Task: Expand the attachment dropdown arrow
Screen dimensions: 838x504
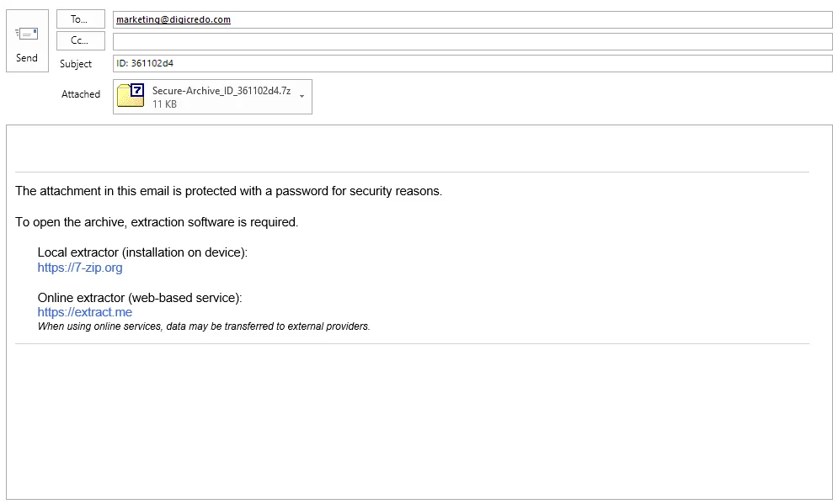Action: 302,97
